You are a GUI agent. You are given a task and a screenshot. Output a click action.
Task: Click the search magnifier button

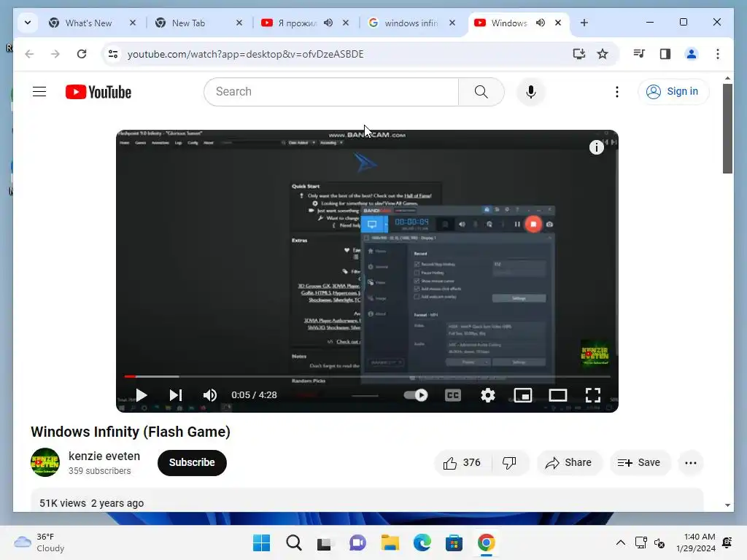click(481, 91)
